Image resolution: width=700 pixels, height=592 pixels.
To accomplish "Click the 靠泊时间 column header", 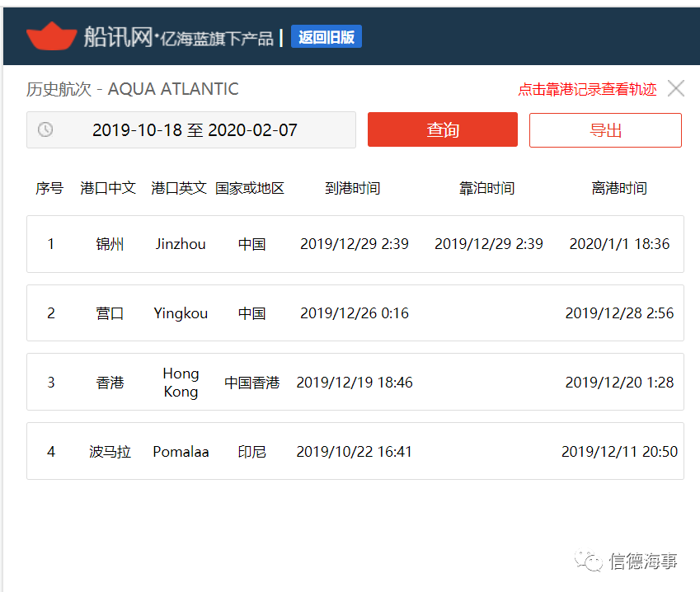I will [x=487, y=188].
